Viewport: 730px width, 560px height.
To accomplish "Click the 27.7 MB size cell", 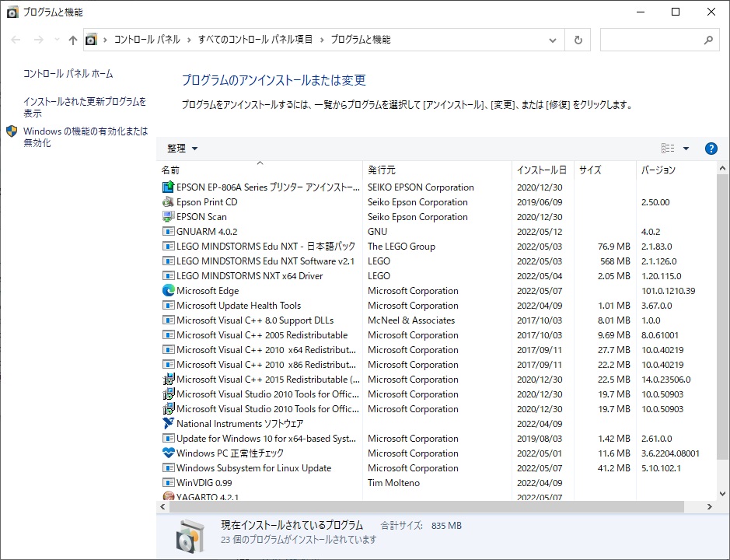I will click(614, 350).
